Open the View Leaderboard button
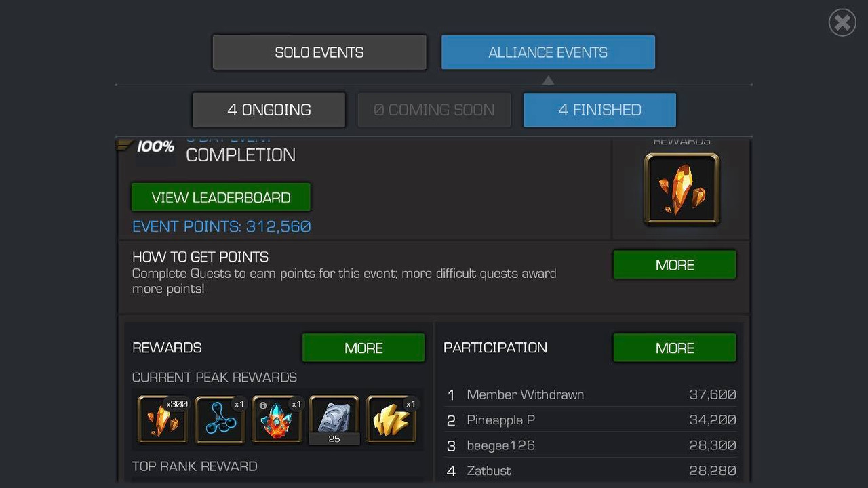The width and height of the screenshot is (868, 488). pyautogui.click(x=221, y=197)
